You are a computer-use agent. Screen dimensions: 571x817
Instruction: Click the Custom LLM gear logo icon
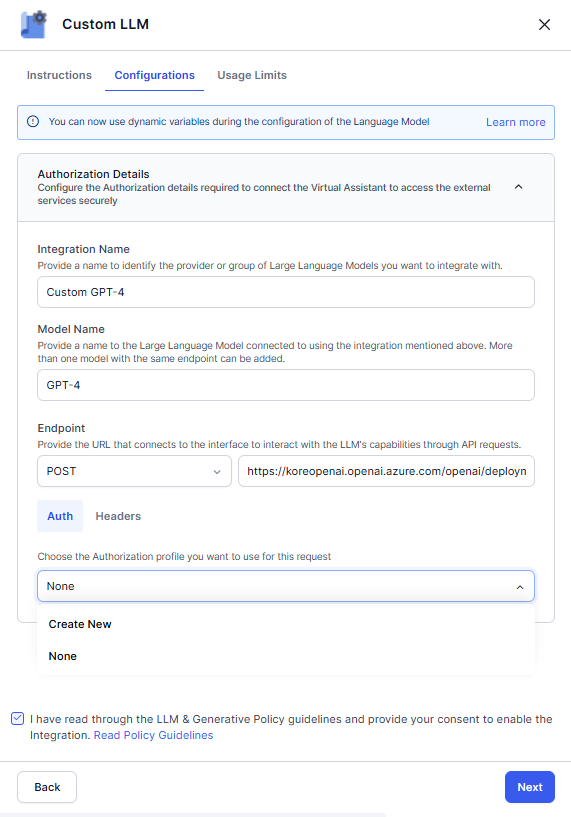point(34,24)
